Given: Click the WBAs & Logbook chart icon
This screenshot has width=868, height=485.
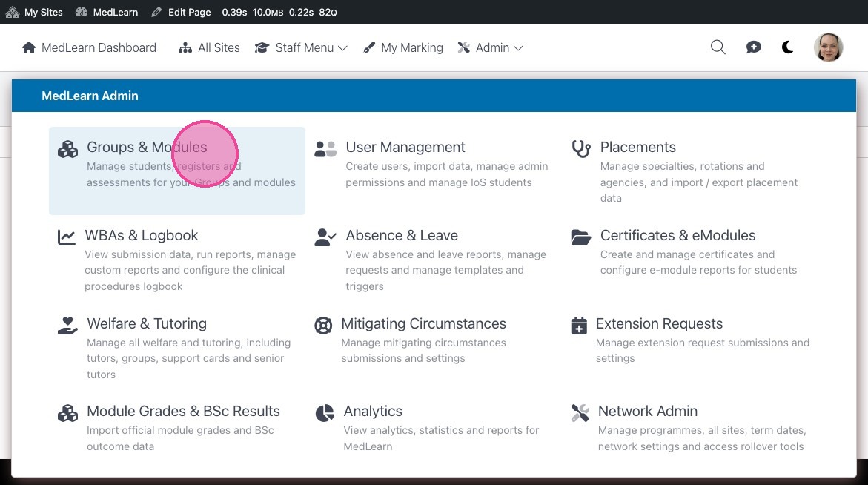Looking at the screenshot, I should [67, 237].
